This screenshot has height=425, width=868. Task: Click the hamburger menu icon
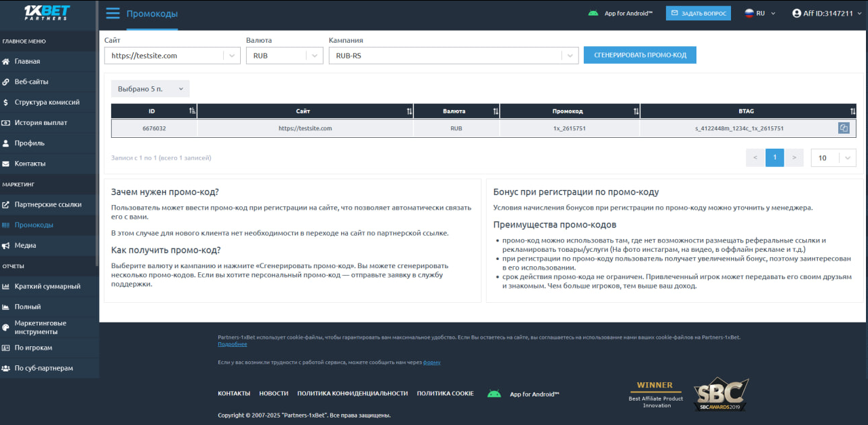click(113, 14)
